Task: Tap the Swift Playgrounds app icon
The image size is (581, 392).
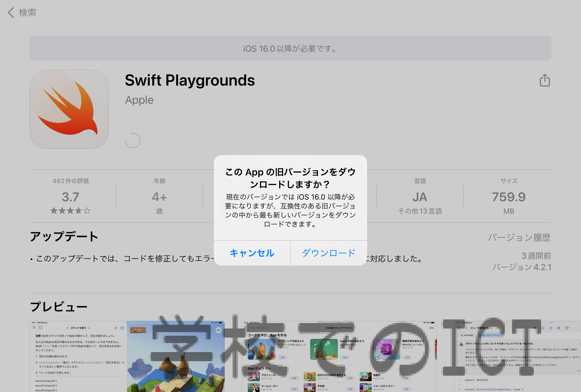Action: pyautogui.click(x=69, y=109)
